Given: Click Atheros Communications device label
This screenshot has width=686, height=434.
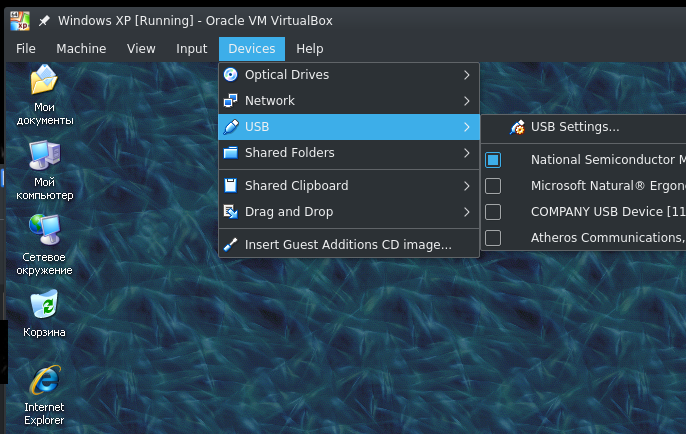Looking at the screenshot, I should pyautogui.click(x=608, y=238).
